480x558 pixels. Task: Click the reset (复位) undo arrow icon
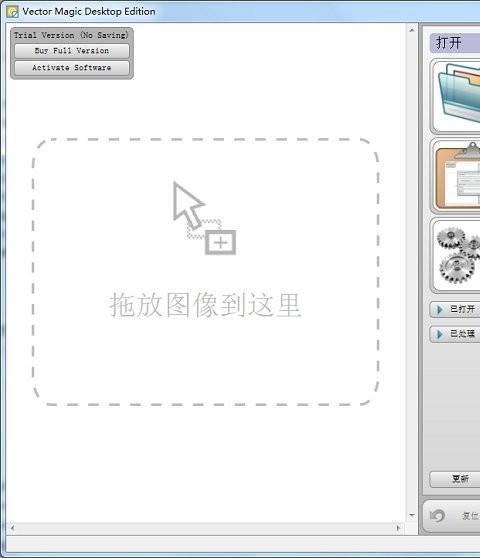[437, 515]
